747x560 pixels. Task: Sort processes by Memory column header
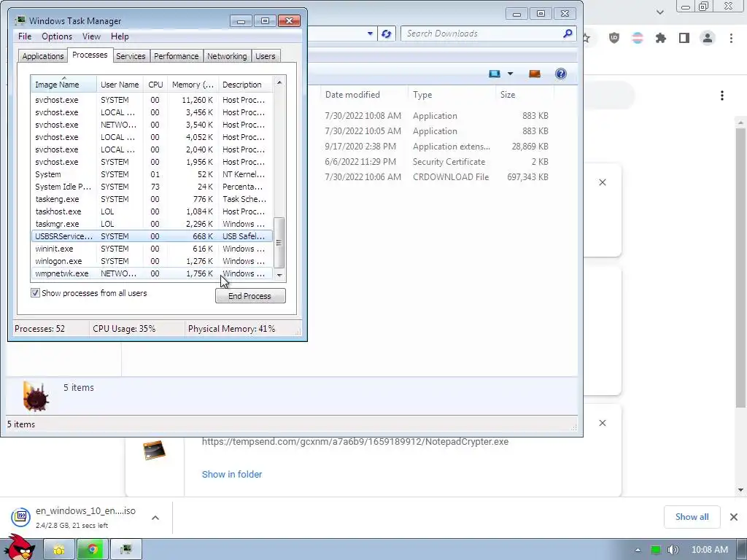point(193,85)
